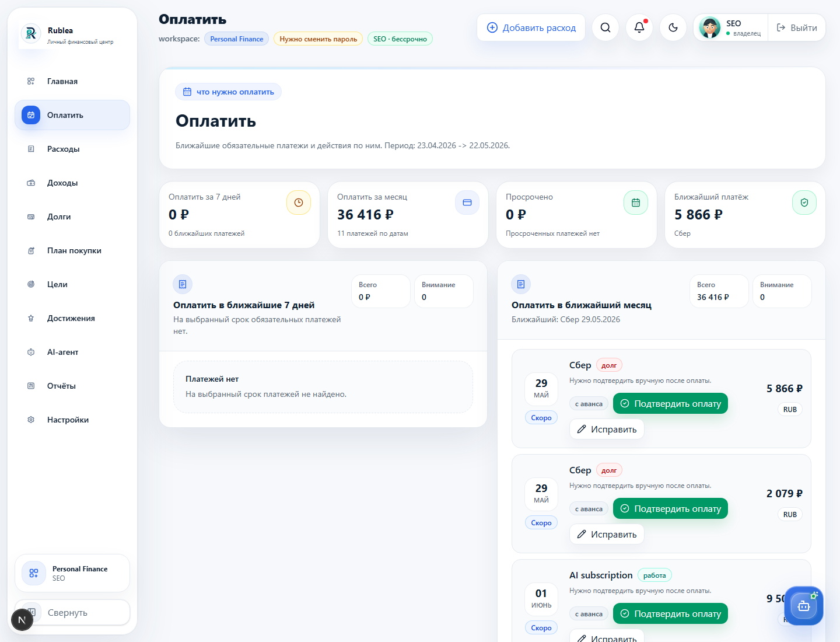Screen dimensions: 840x642
Task: Click RUB tag under 5 866 ₽
Action: coord(790,410)
